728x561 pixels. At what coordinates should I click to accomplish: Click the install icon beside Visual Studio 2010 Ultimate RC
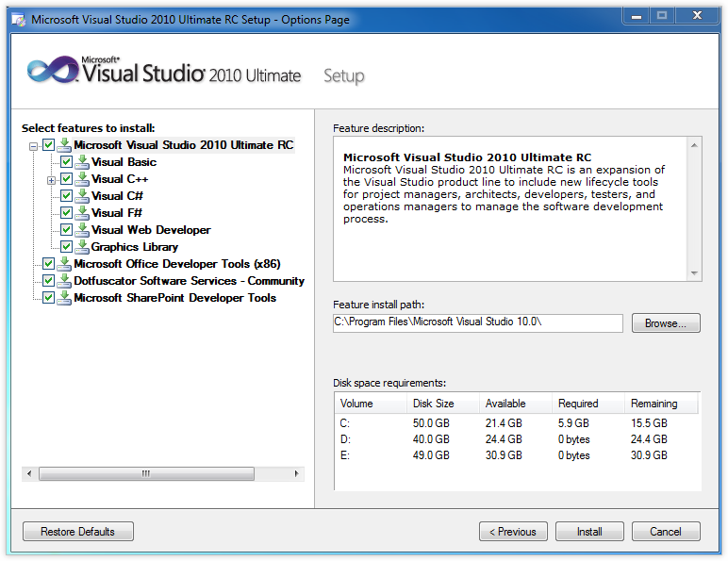(x=64, y=145)
